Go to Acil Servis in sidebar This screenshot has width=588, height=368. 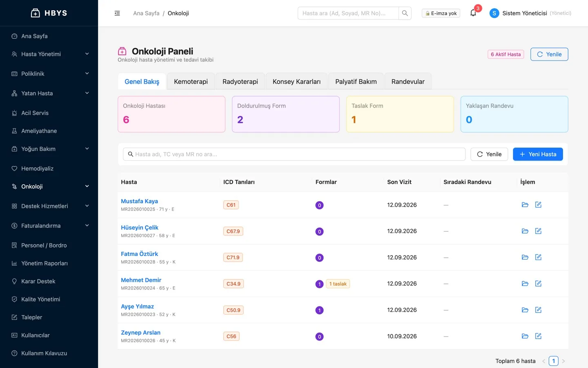(x=49, y=113)
